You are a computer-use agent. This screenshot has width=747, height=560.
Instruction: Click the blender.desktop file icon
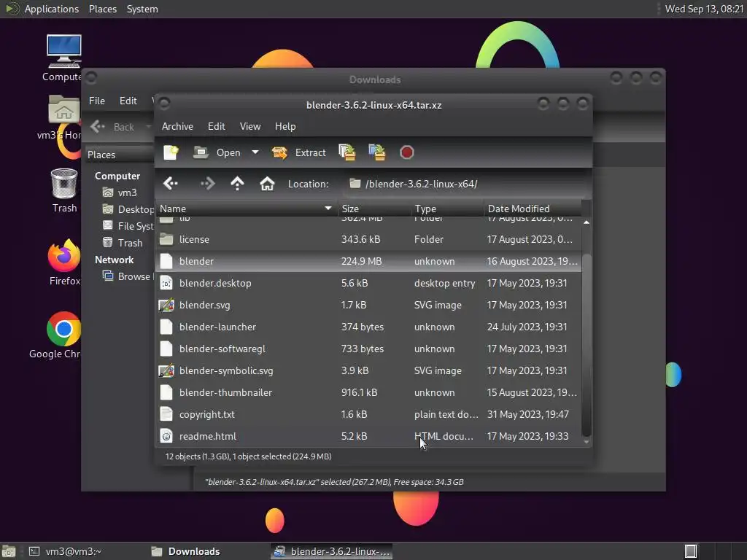click(x=166, y=284)
